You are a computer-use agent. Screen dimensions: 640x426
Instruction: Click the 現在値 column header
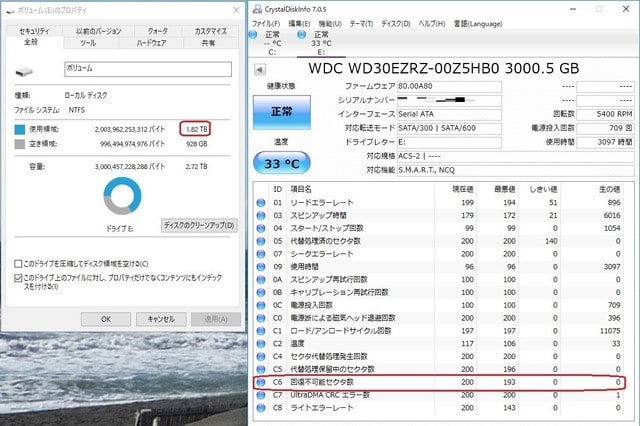(x=462, y=189)
